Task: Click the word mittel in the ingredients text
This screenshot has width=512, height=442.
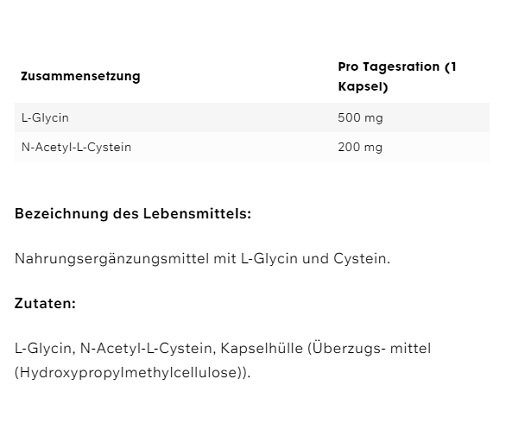Action: pyautogui.click(x=411, y=348)
